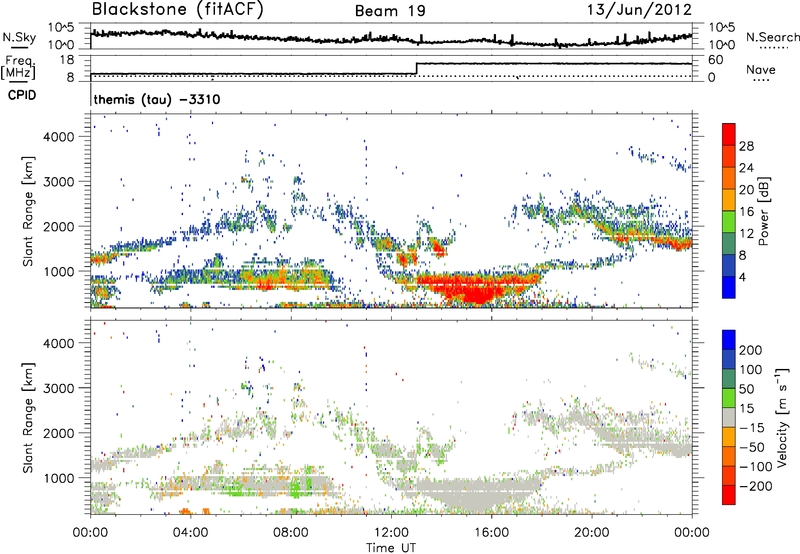The width and height of the screenshot is (800, 554).
Task: Click the light green 12–16 dB Power segment
Action: click(729, 222)
